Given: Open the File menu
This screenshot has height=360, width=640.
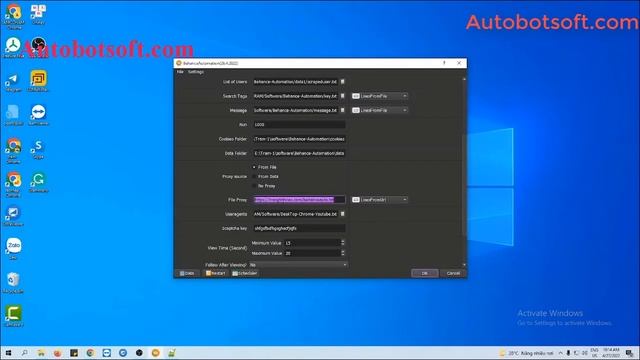Looking at the screenshot, I should pos(180,72).
